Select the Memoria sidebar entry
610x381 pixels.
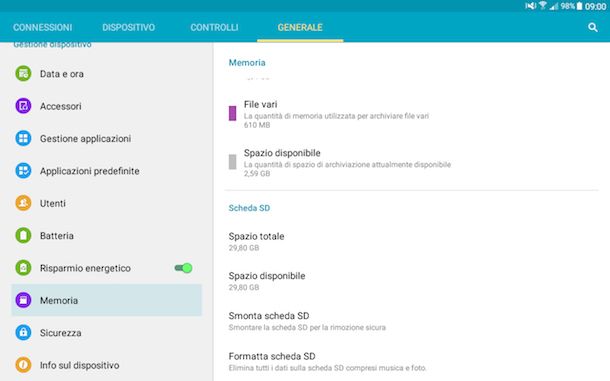106,300
